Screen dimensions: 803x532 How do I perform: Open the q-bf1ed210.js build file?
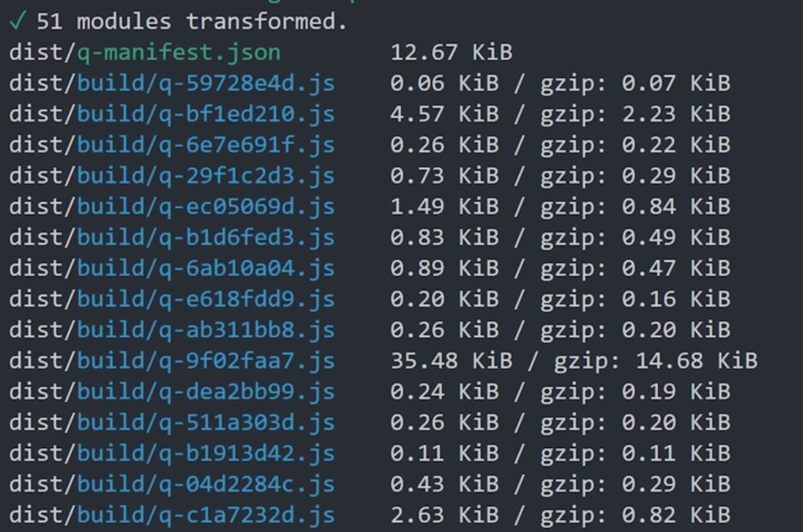172,114
